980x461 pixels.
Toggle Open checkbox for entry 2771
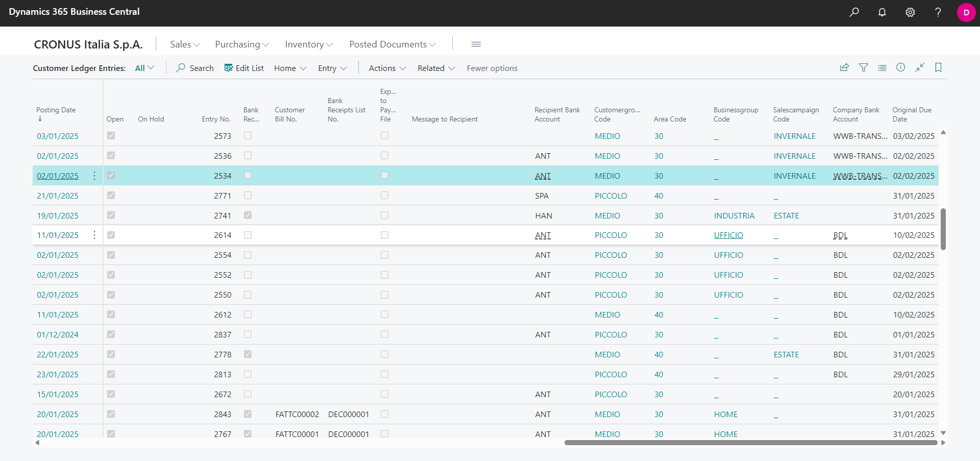(111, 196)
